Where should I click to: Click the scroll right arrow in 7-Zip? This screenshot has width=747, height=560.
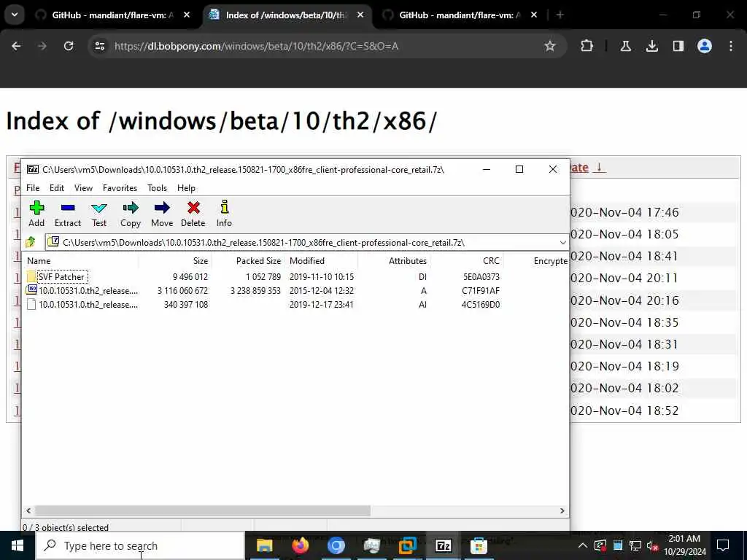click(x=562, y=510)
